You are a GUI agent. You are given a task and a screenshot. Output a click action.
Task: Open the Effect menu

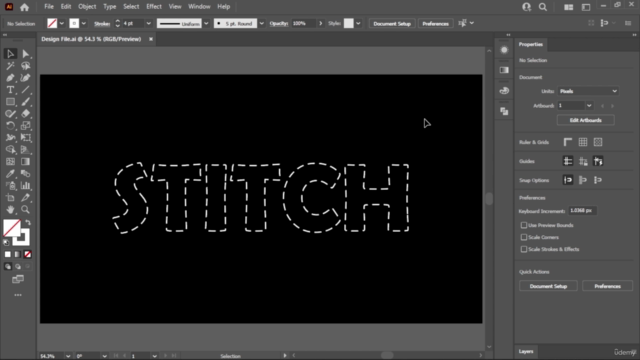point(154,7)
